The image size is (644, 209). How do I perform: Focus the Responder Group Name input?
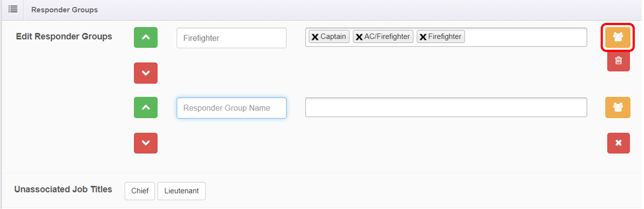[x=232, y=108]
